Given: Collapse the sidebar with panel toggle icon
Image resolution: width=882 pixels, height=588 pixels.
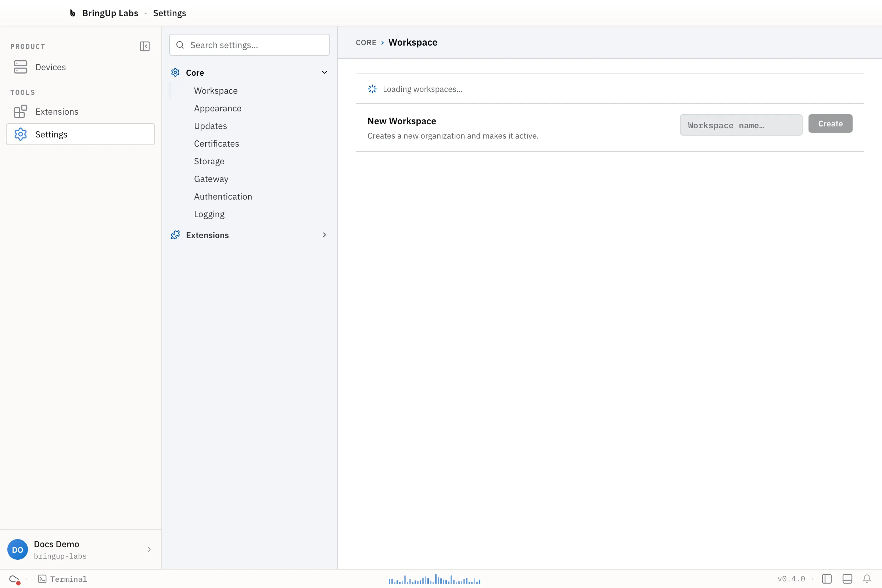Looking at the screenshot, I should [145, 46].
